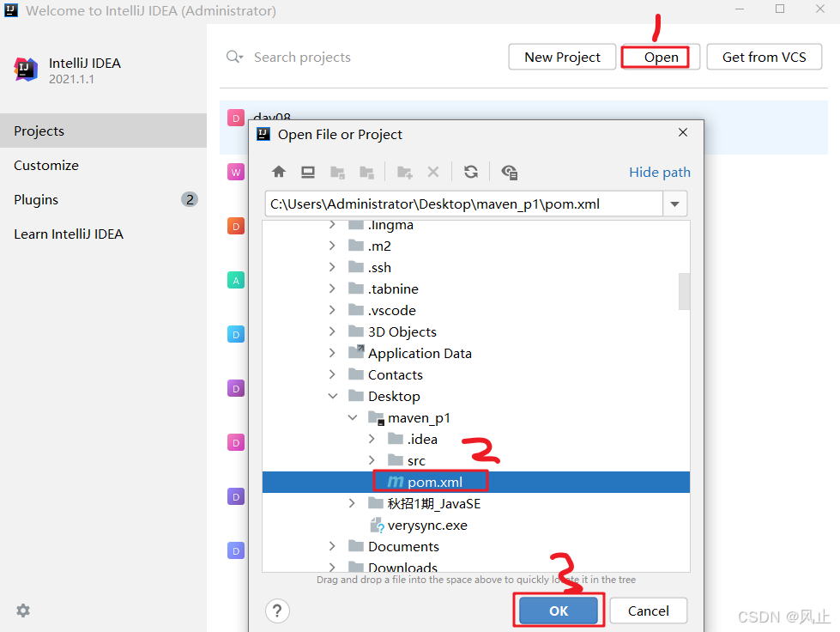Select the src folder row
This screenshot has width=840, height=632.
[x=475, y=460]
